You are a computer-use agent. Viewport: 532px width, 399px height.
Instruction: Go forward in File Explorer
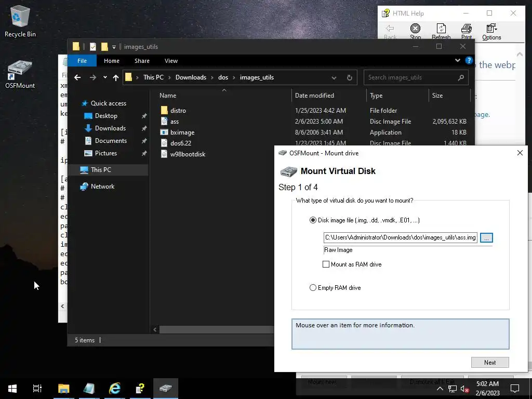pyautogui.click(x=92, y=77)
